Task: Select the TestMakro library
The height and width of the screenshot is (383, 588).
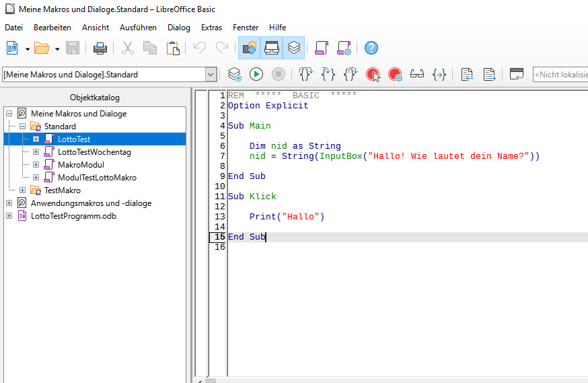Action: (x=63, y=190)
